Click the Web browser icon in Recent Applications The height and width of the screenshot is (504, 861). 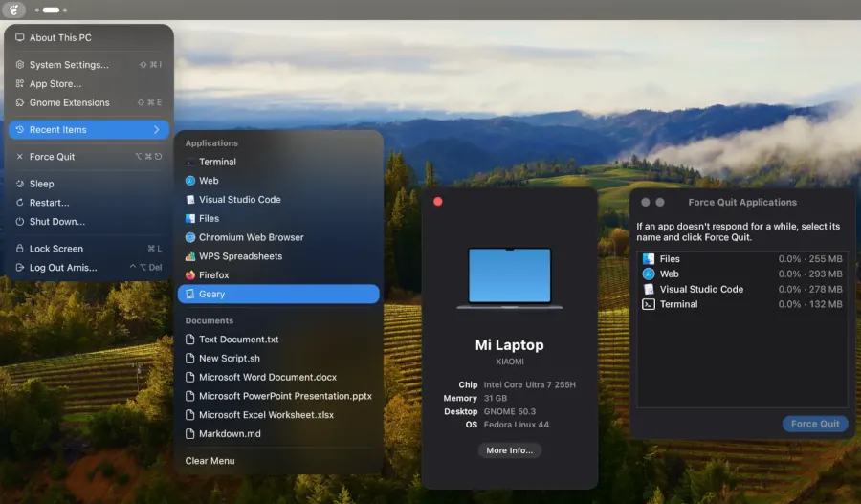tap(190, 181)
